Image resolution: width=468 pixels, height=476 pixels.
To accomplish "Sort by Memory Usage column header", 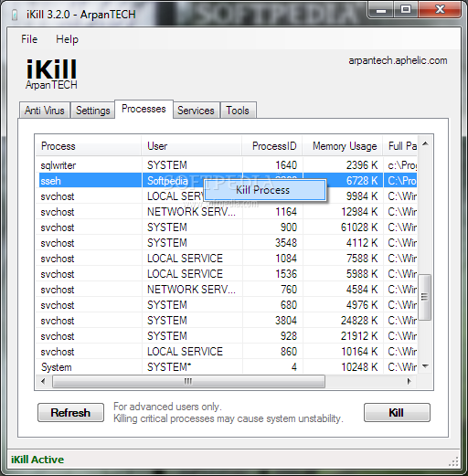I will point(343,146).
